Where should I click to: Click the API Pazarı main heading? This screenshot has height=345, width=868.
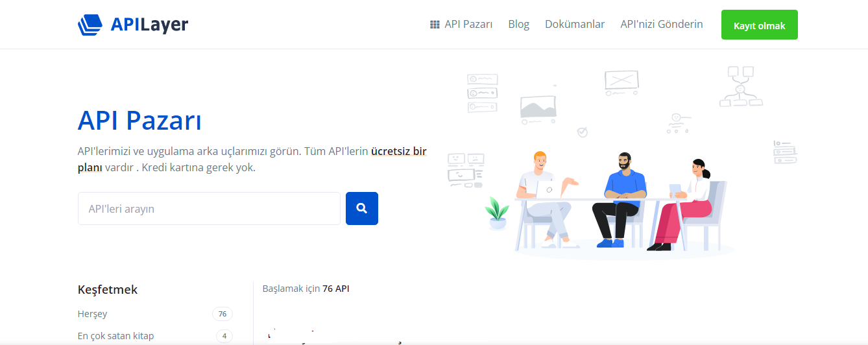click(x=139, y=121)
